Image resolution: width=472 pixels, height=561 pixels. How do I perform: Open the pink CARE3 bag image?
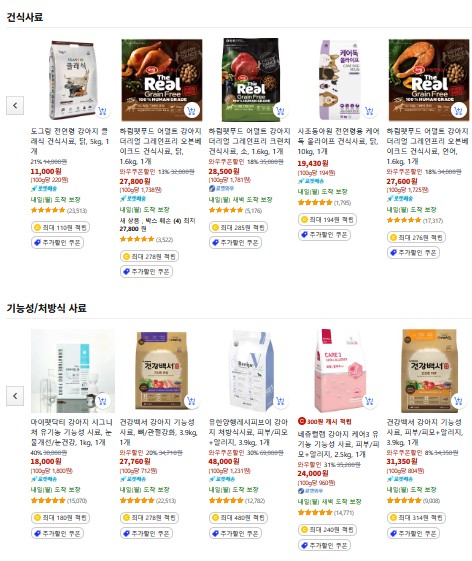(x=339, y=371)
